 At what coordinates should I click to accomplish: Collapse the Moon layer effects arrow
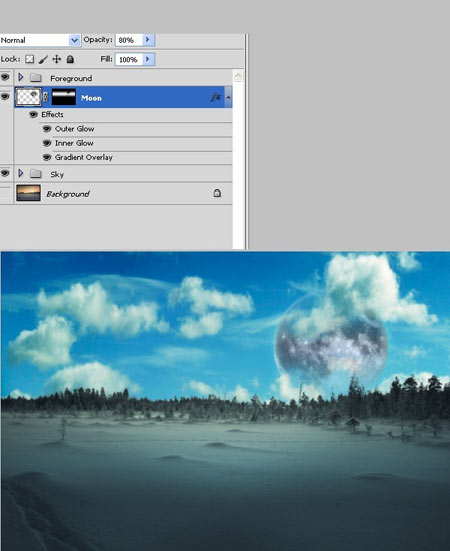pos(228,97)
